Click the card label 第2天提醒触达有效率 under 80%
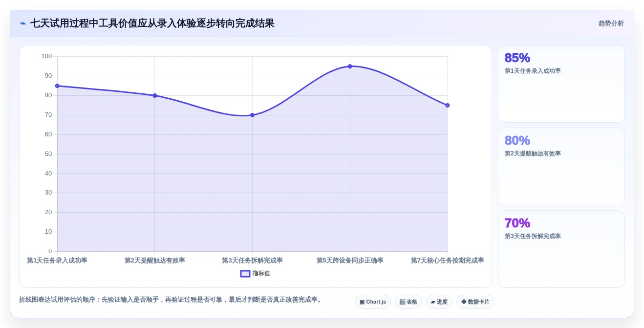This screenshot has height=328, width=644. [x=533, y=153]
